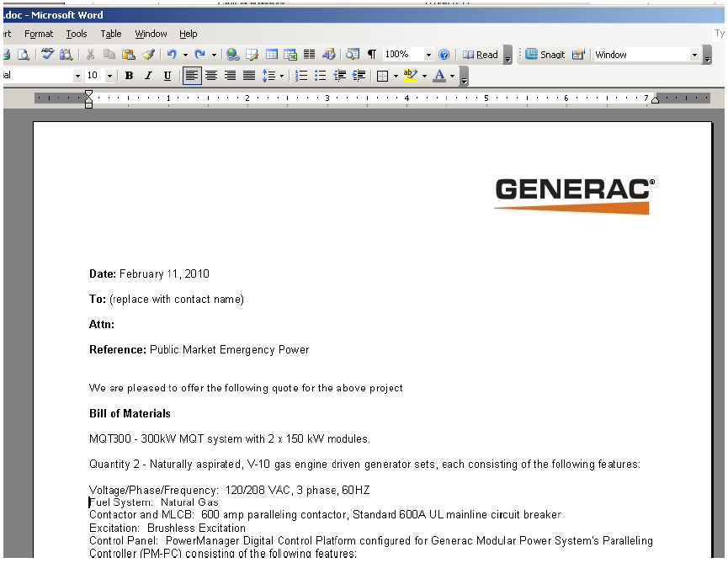Image resolution: width=728 pixels, height=563 pixels.
Task: Toggle Bold formatting
Action: tap(129, 75)
